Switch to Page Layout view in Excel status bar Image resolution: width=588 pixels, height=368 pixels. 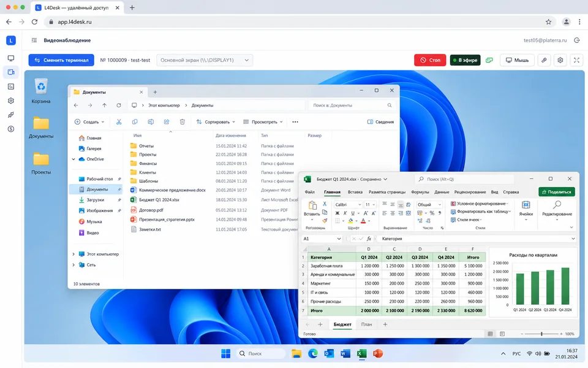point(502,334)
